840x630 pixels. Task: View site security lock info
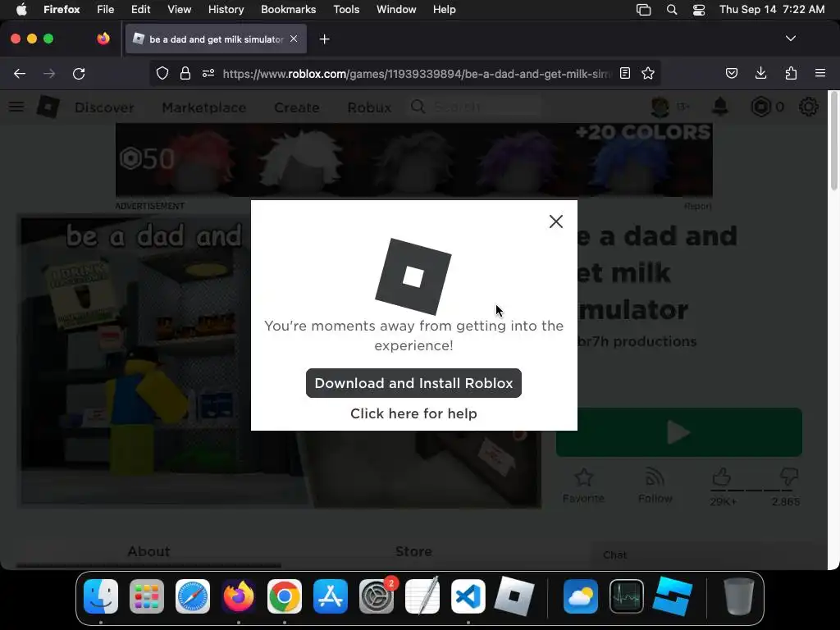pyautogui.click(x=185, y=73)
